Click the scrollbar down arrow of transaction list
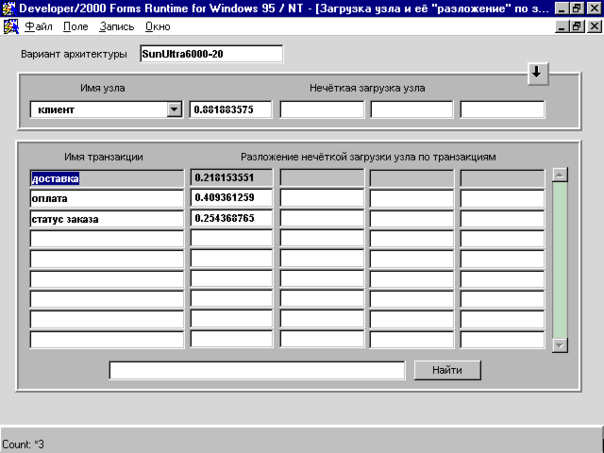604x453 pixels. tap(559, 345)
